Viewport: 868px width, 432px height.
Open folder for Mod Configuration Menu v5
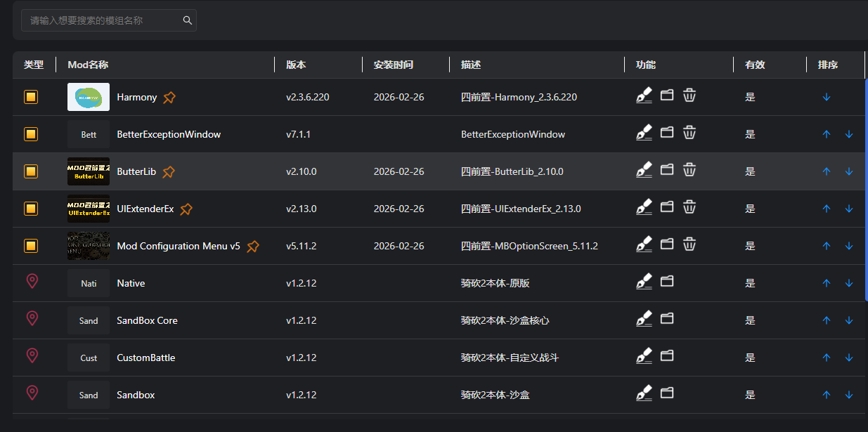pyautogui.click(x=667, y=244)
